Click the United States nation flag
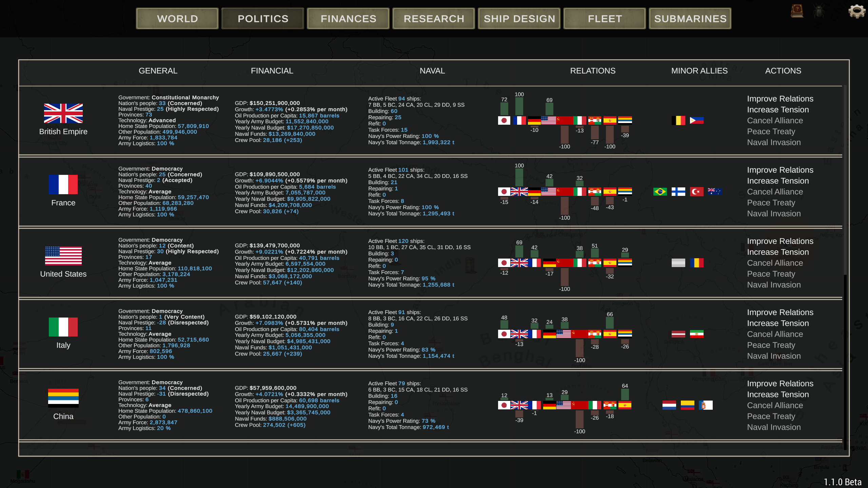Viewport: 868px width, 488px height. click(x=63, y=256)
